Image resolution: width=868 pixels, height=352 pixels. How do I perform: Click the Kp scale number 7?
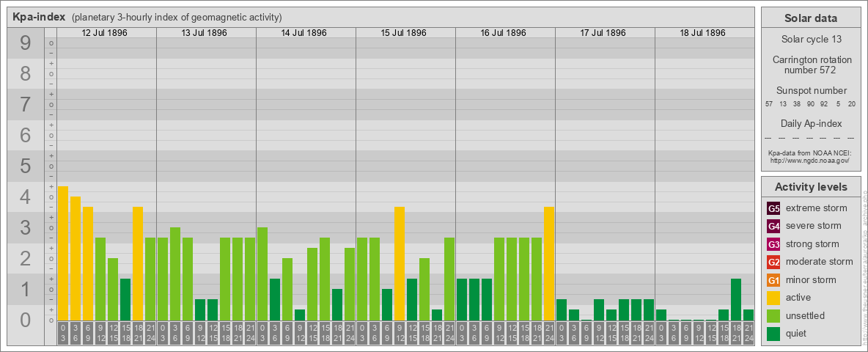[x=25, y=104]
